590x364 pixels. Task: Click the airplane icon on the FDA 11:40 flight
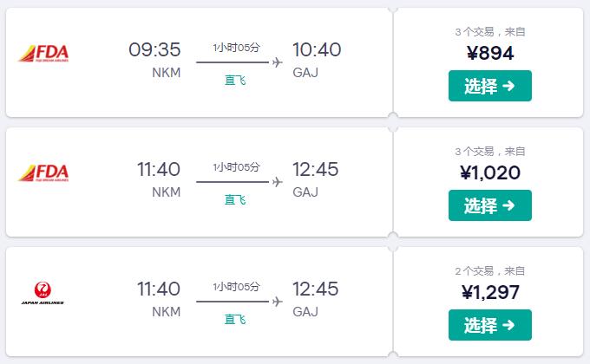point(278,182)
